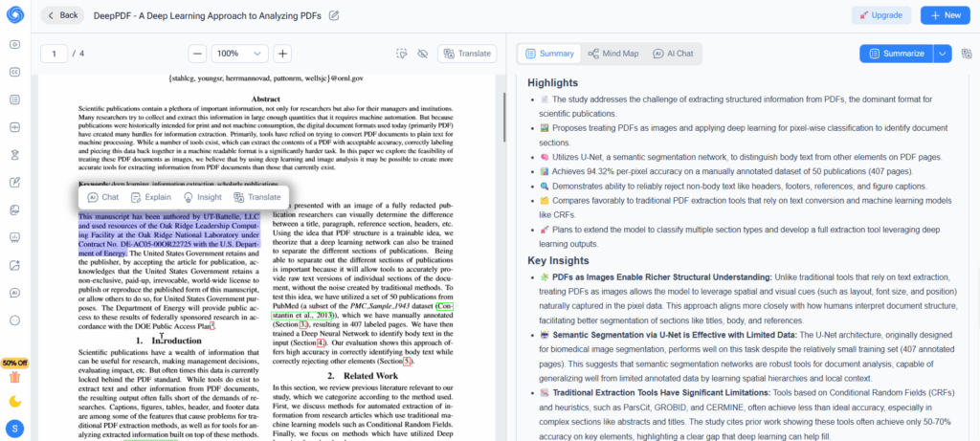Image resolution: width=980 pixels, height=441 pixels.
Task: Open the CC subtitles tool in the sidebar
Action: (x=15, y=72)
